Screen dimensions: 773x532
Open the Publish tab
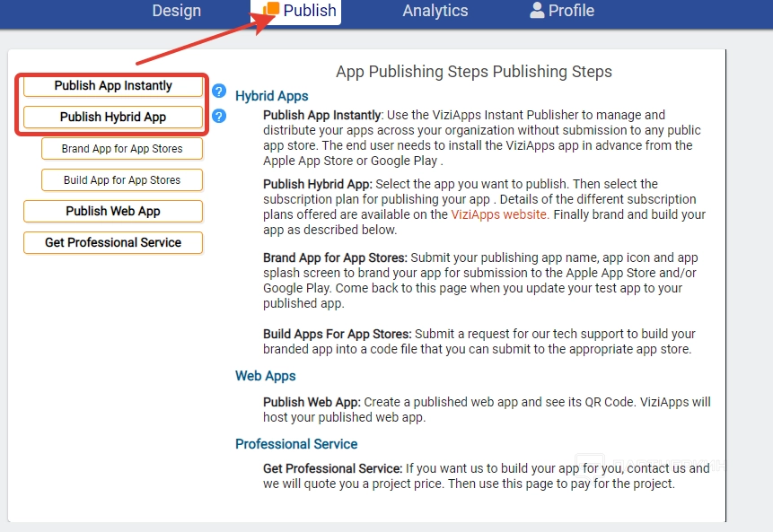point(295,11)
